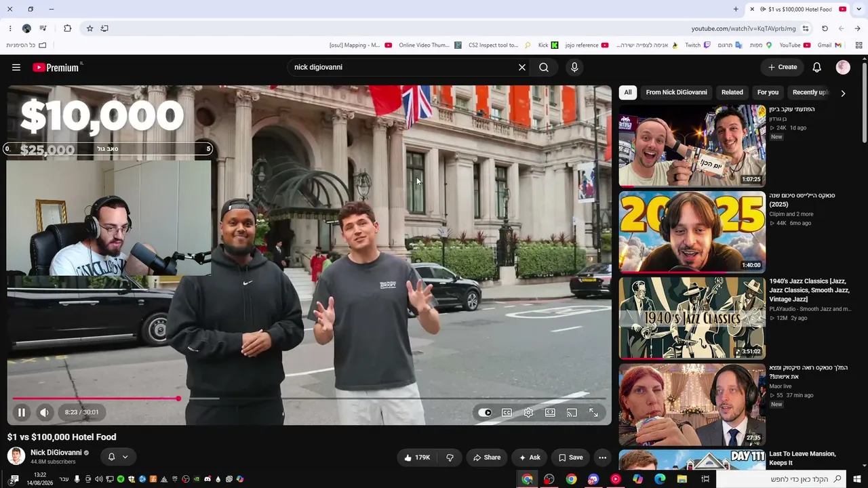Cast the video to a device
Image resolution: width=868 pixels, height=488 pixels.
point(572,412)
